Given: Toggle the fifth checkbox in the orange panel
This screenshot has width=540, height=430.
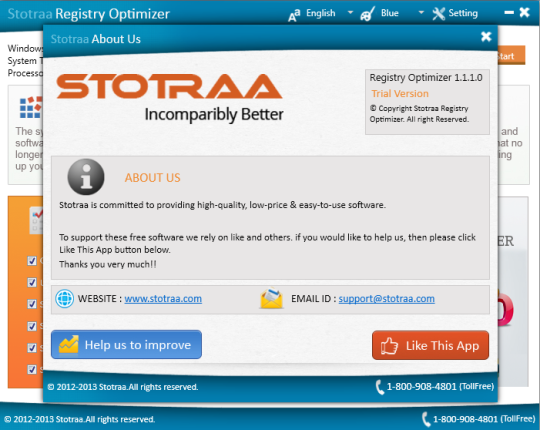Looking at the screenshot, I should 32,348.
